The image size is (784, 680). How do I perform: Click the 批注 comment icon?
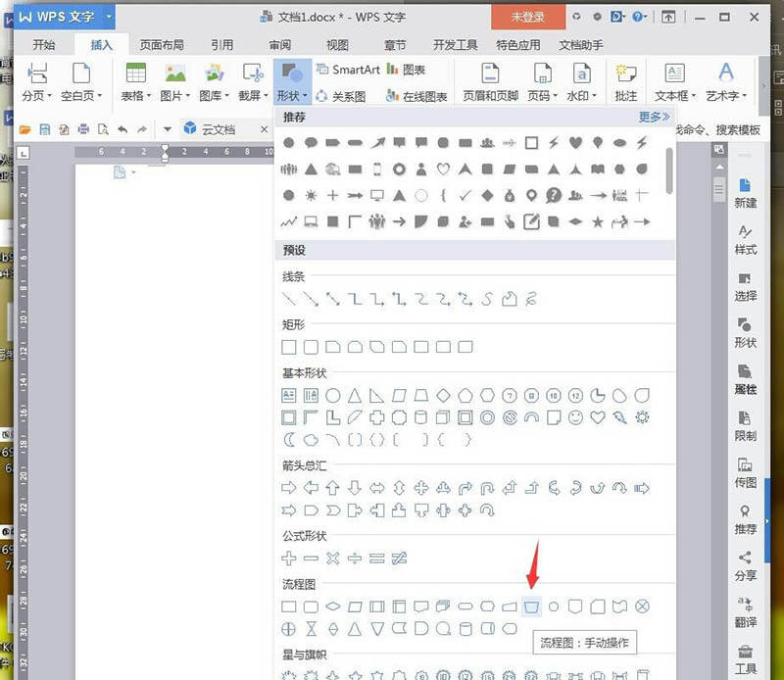pos(625,82)
